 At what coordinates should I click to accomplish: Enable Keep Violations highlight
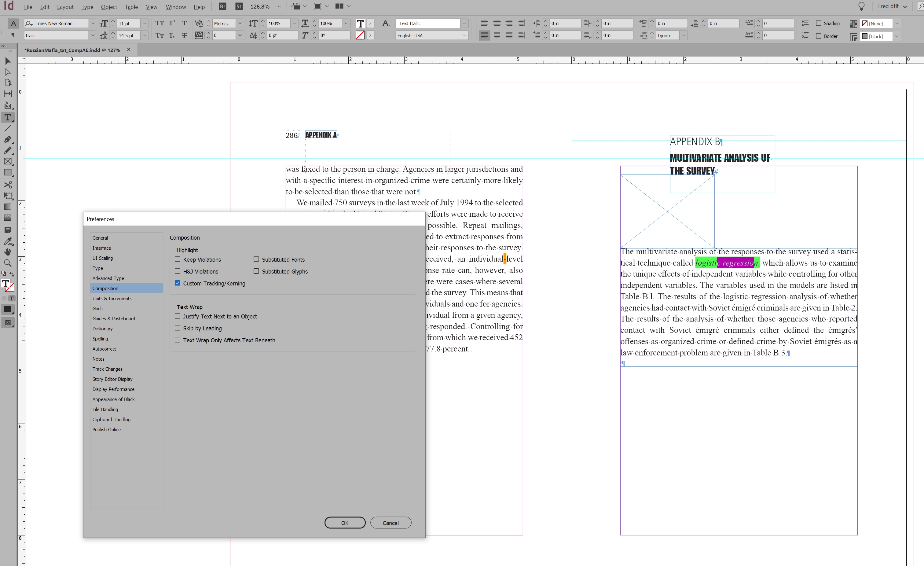[x=177, y=259]
